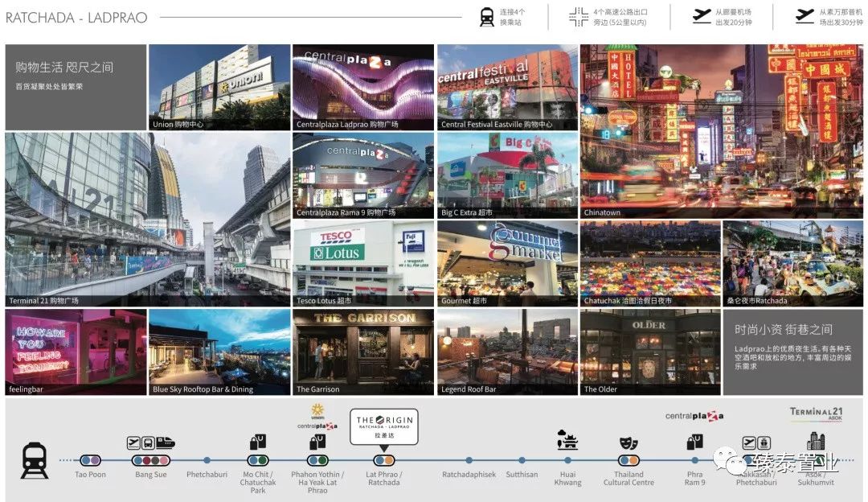Image resolution: width=868 pixels, height=502 pixels.
Task: Select the Thailand Cultural Centre station marker
Action: pos(628,460)
